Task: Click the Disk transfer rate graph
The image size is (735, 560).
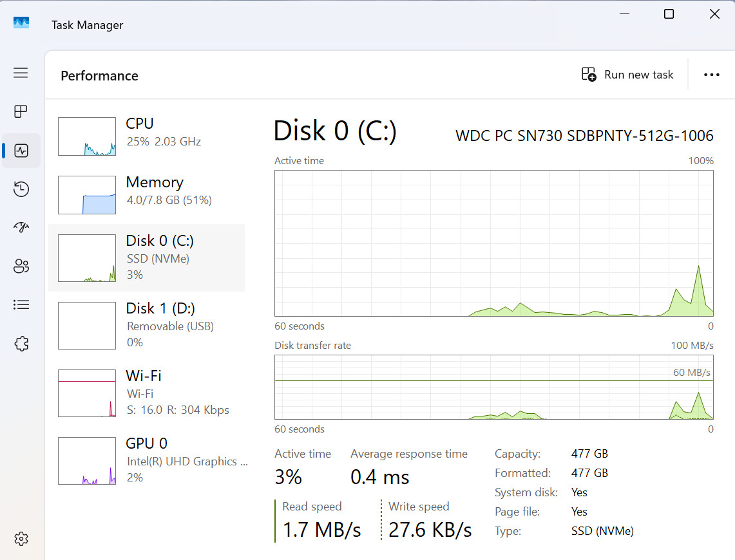Action: pos(493,387)
